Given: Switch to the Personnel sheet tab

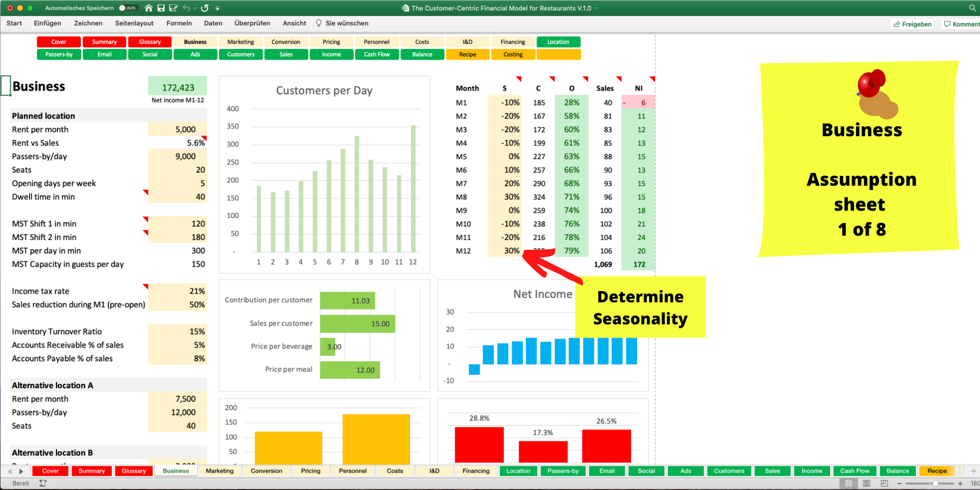Looking at the screenshot, I should (x=353, y=471).
